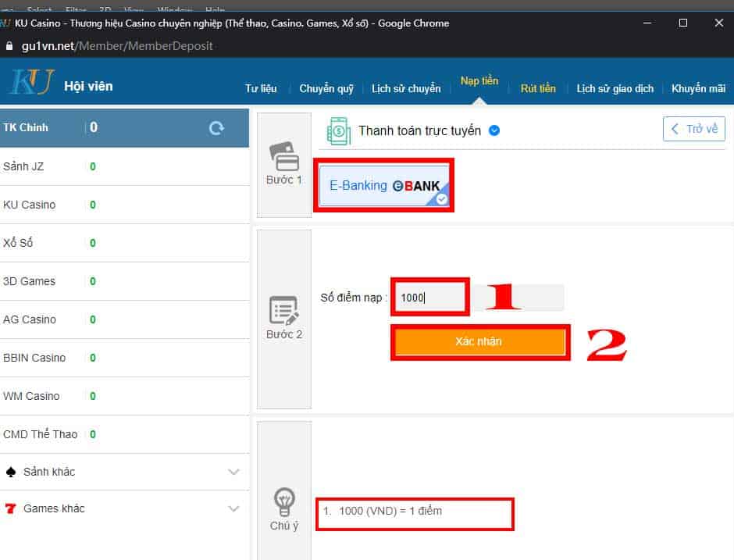Expand the Sảnh khác section
This screenshot has width=734, height=560.
[x=233, y=472]
